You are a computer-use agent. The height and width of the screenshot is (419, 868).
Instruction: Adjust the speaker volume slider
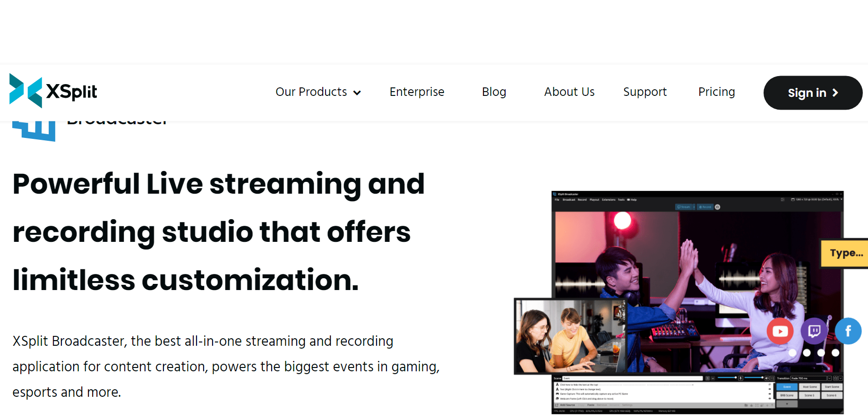[754, 377]
